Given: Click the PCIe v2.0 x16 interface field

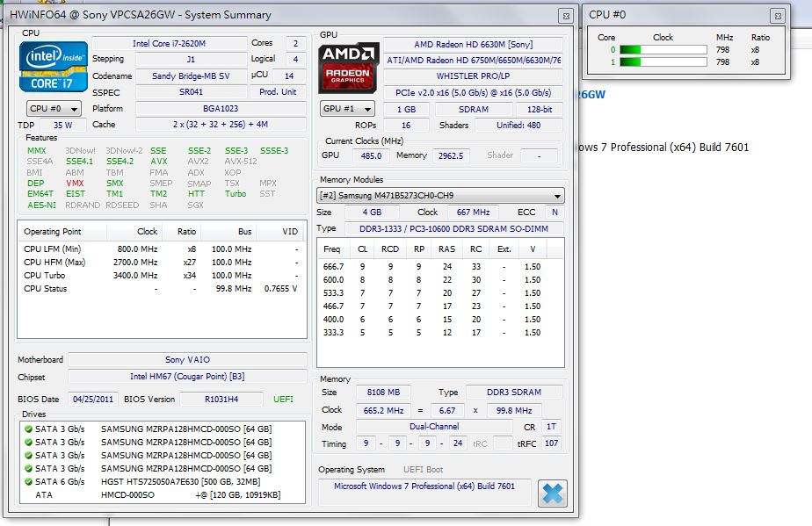Looking at the screenshot, I should [473, 93].
